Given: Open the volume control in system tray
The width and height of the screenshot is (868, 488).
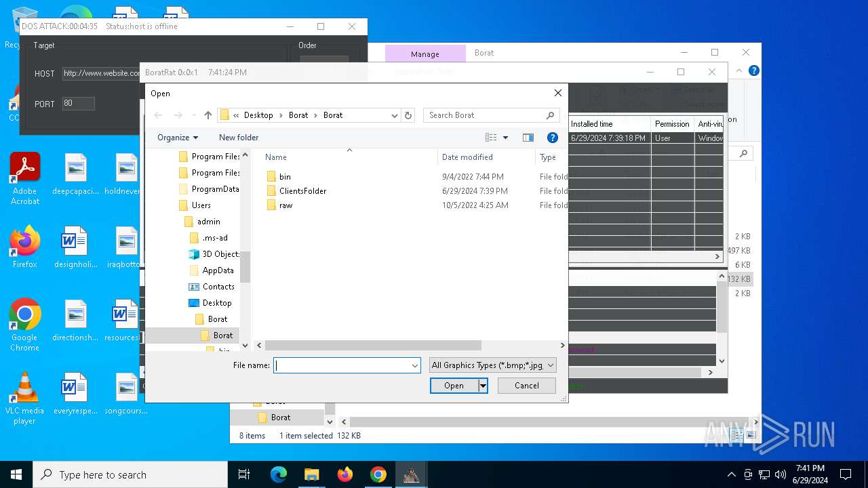Looking at the screenshot, I should (780, 474).
